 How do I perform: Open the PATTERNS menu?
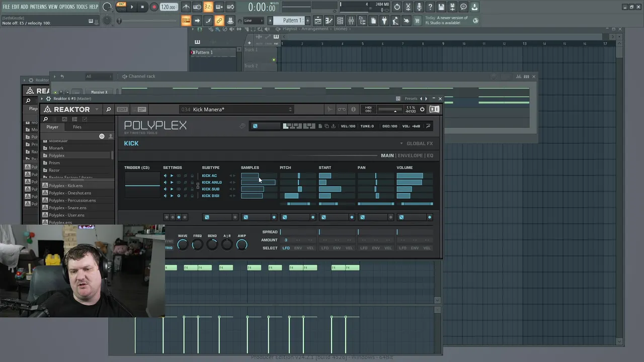click(38, 7)
